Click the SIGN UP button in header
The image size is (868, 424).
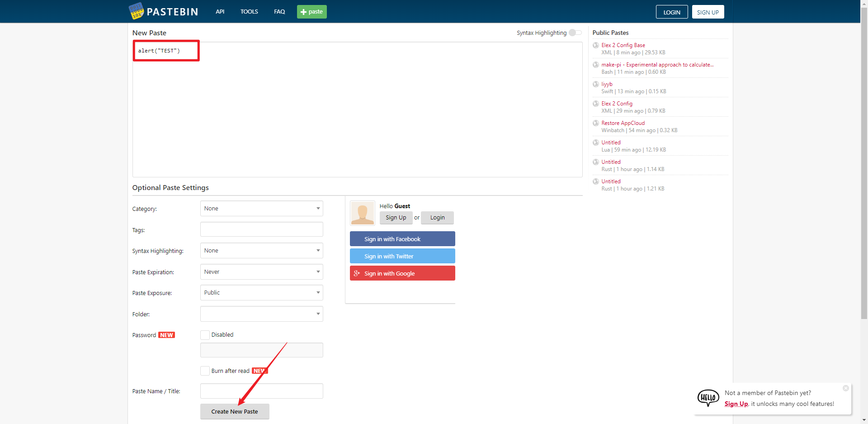[708, 12]
